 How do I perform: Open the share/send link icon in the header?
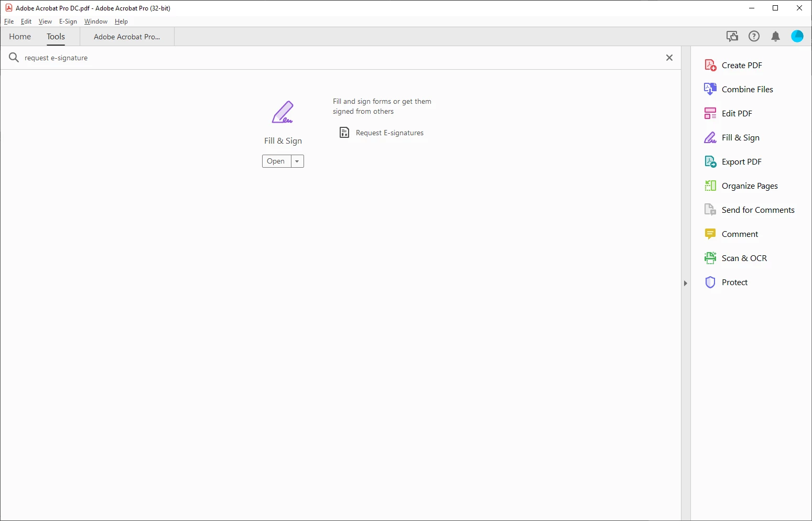click(732, 36)
